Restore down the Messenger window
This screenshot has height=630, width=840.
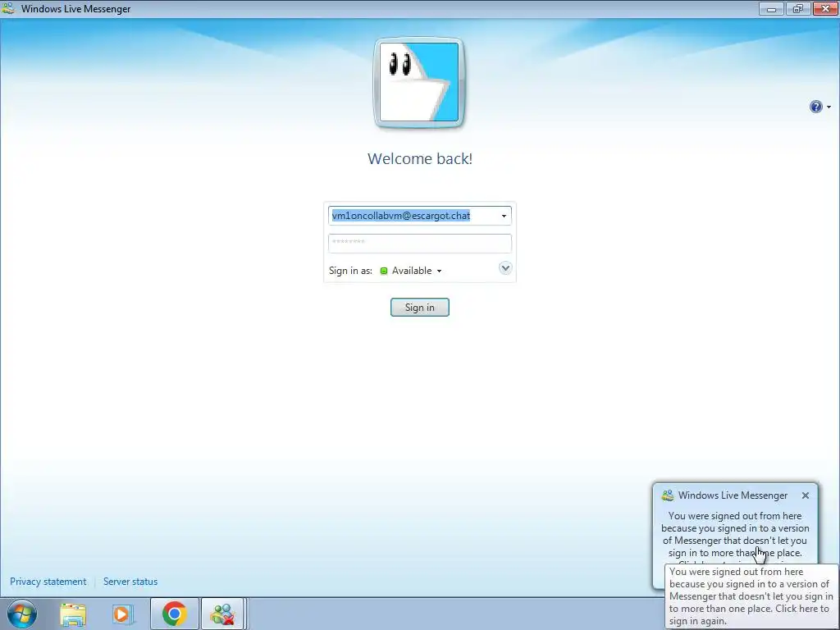[798, 8]
